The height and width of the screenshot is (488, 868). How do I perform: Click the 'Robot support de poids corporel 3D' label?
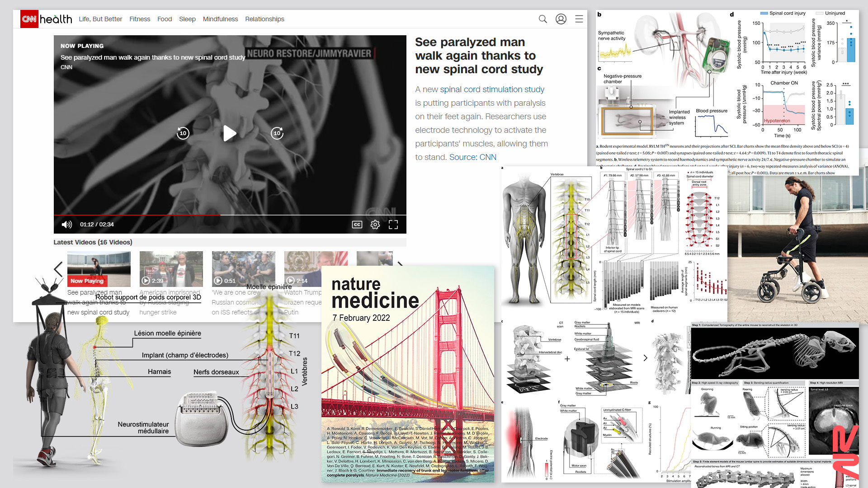pyautogui.click(x=148, y=297)
